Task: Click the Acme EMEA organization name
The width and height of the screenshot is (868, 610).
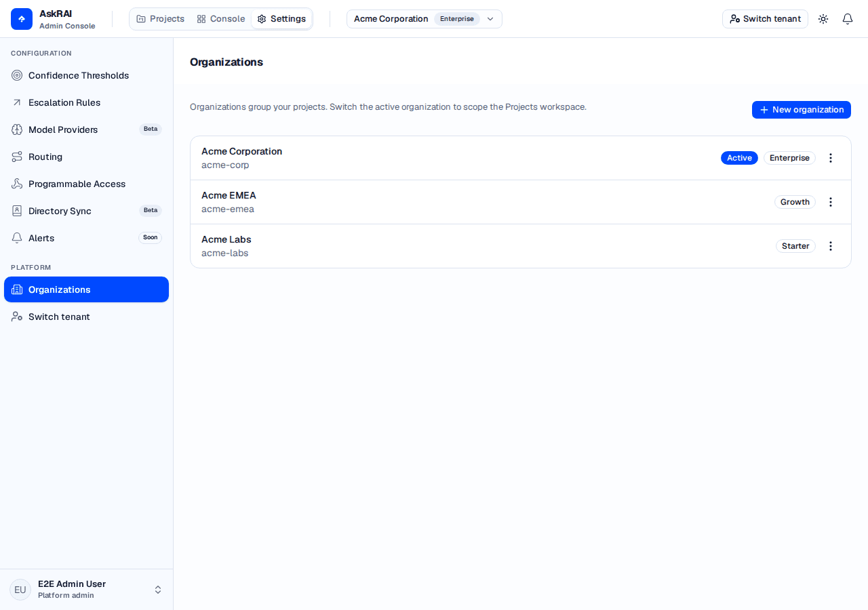Action: 229,195
